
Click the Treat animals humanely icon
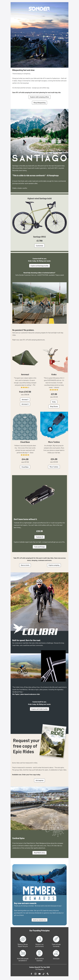(56, 939)
